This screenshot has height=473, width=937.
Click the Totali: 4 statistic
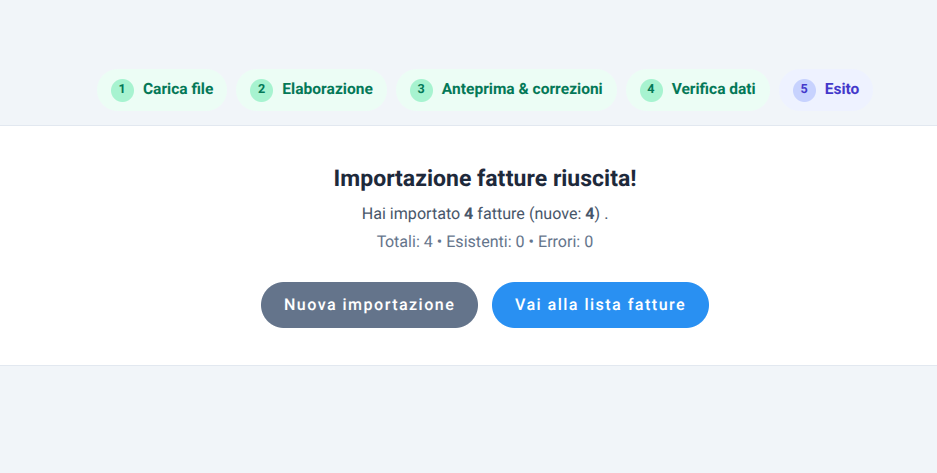point(404,241)
